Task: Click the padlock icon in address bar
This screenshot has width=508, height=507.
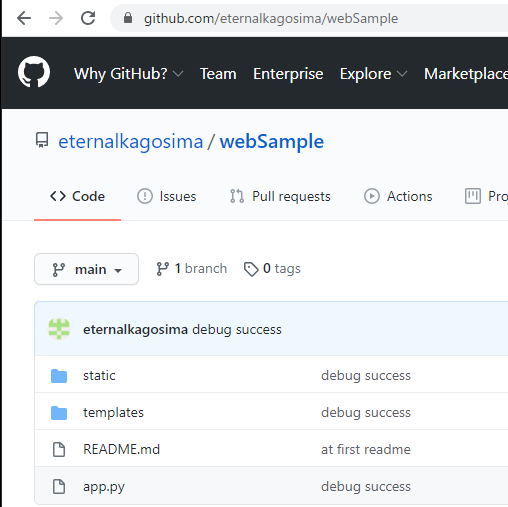Action: point(128,18)
